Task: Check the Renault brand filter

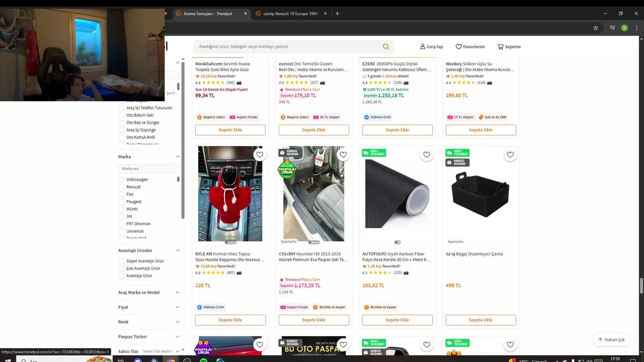Action: click(x=121, y=187)
